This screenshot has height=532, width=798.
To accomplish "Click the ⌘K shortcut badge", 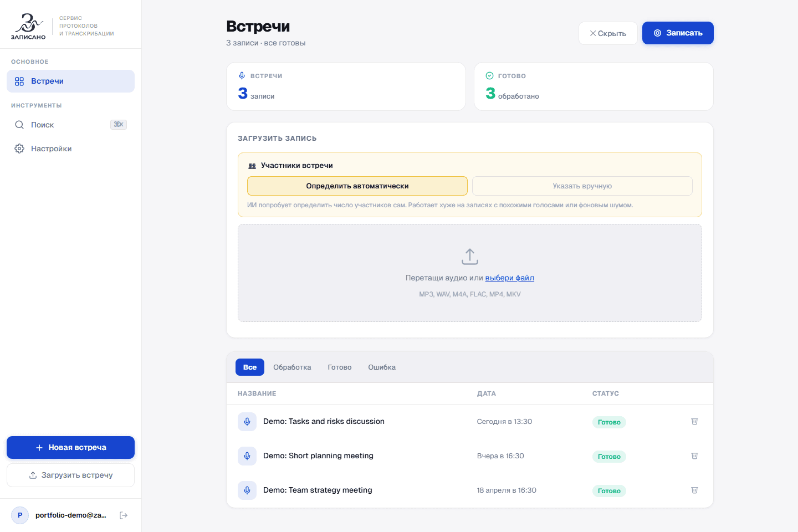I will click(119, 125).
